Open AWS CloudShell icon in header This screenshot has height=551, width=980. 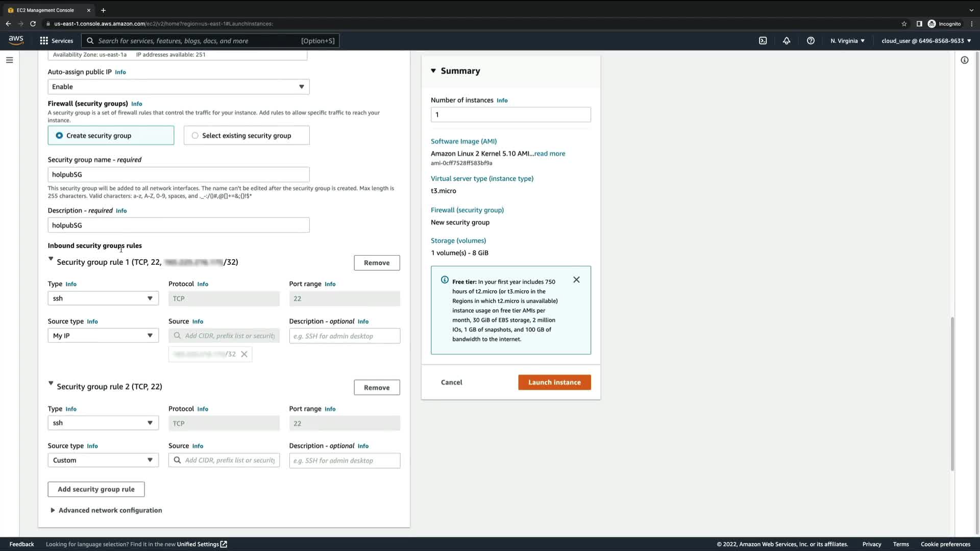763,41
